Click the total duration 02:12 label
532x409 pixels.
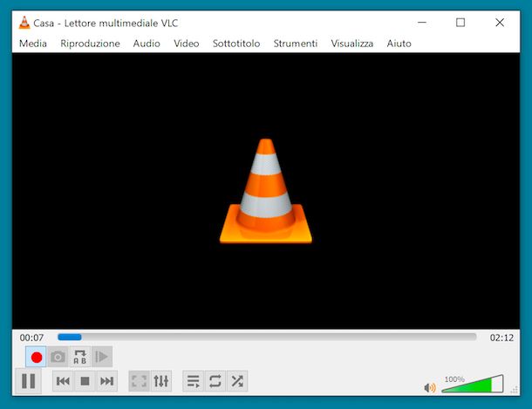(x=501, y=337)
